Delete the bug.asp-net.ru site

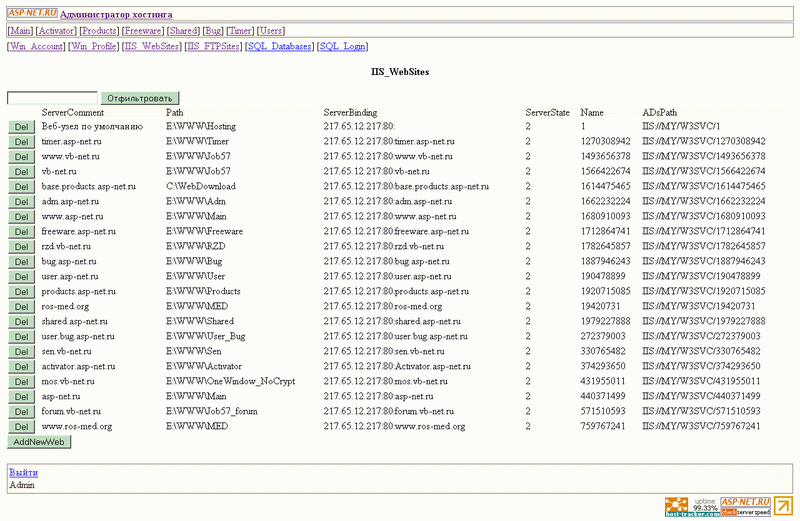click(21, 262)
